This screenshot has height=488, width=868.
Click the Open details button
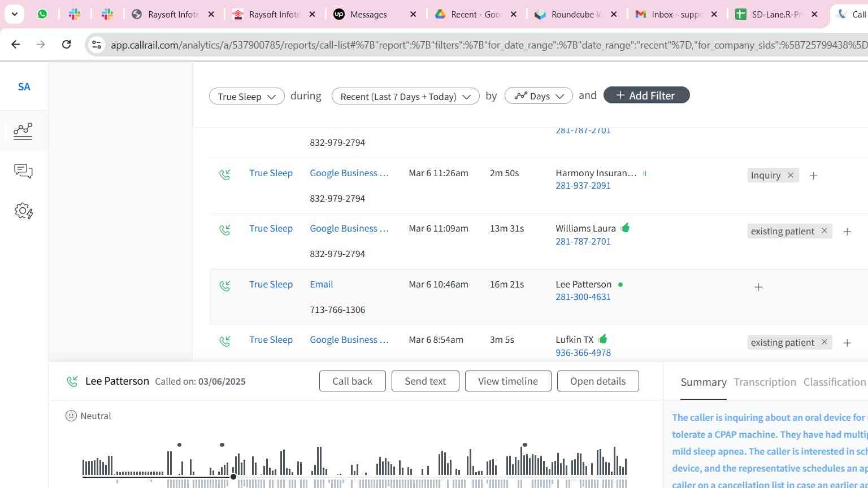coord(598,381)
